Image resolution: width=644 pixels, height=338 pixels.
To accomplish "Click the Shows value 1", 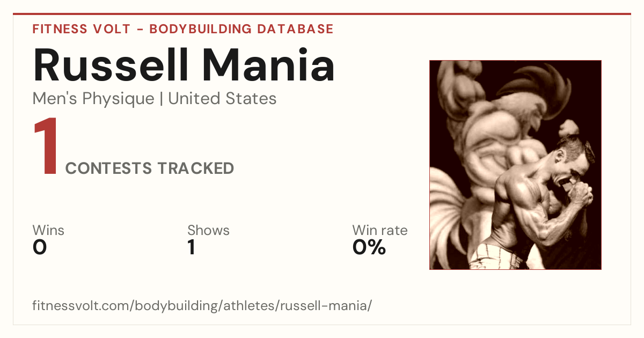I will click(x=191, y=247).
